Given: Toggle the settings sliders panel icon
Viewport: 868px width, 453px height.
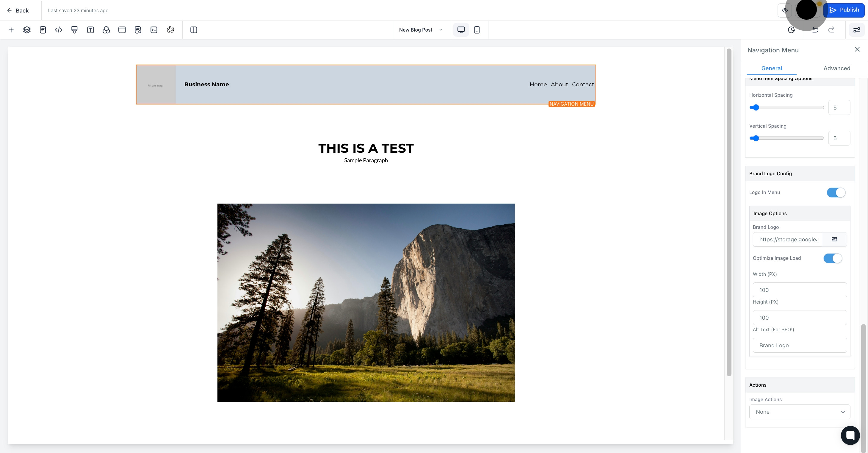Looking at the screenshot, I should point(856,30).
